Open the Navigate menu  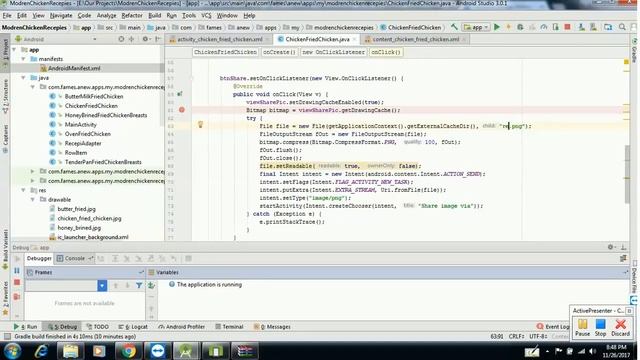coord(61,16)
